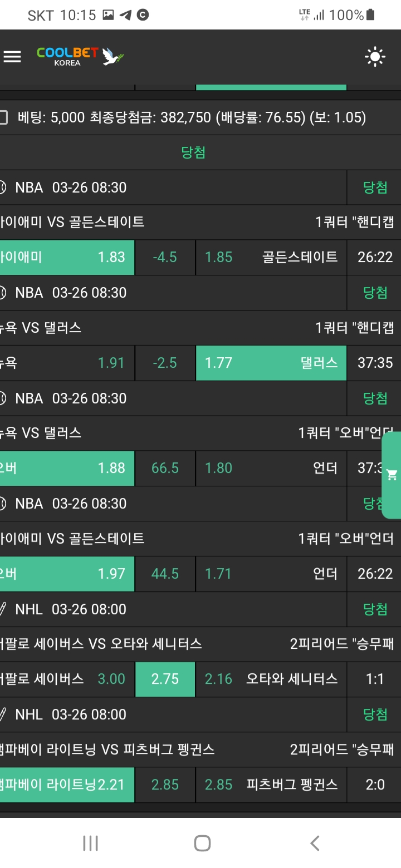Select 골든스테이트 1.85 handicap odds

point(271,257)
